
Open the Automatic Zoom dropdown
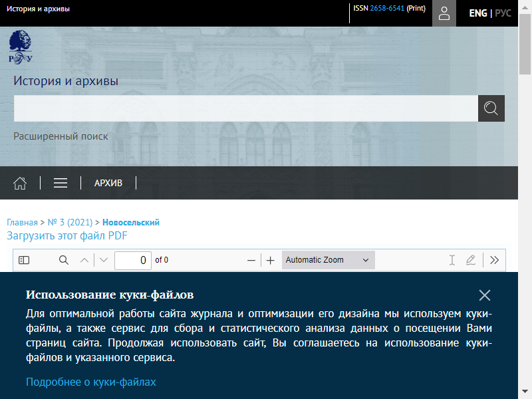(x=328, y=260)
